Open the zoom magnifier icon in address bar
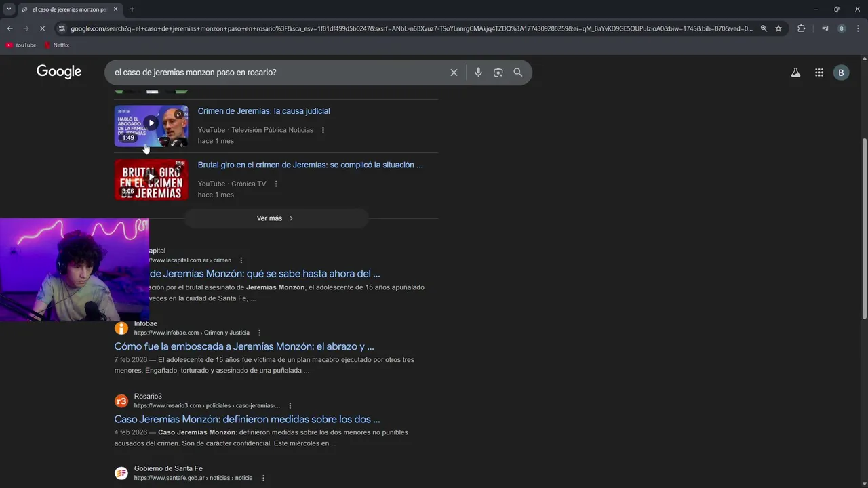 coord(764,28)
